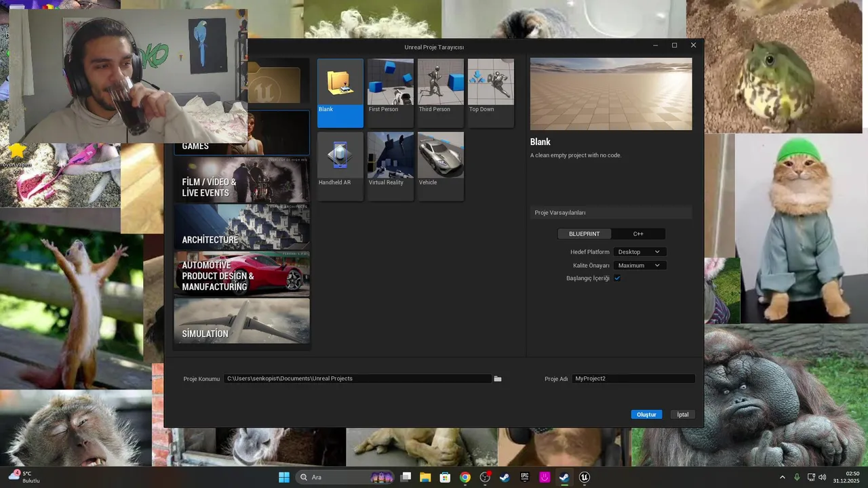Switch project type to Blueprint

point(585,234)
